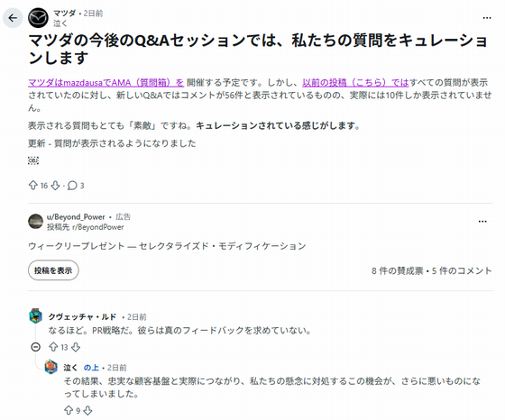Downvote the reply by 泣く
This screenshot has width=505, height=420.
tap(87, 410)
